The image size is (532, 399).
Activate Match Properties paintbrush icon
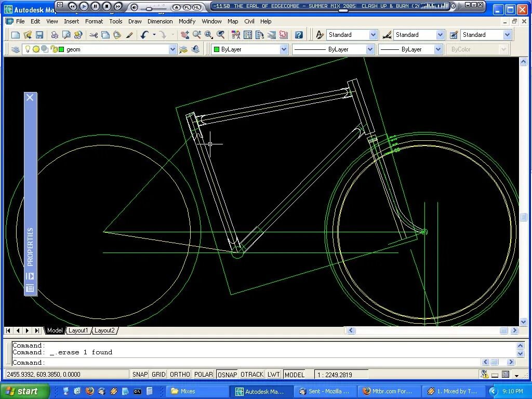point(129,35)
